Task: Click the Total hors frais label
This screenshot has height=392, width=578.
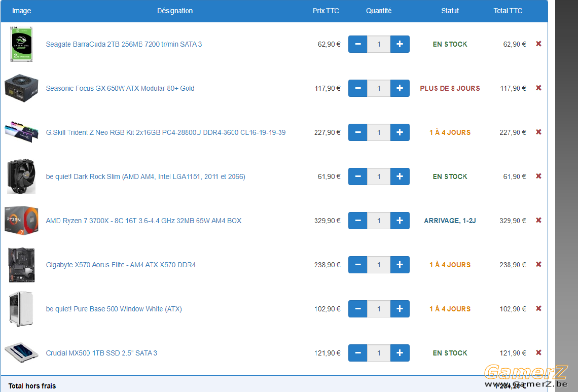Action: pyautogui.click(x=32, y=386)
